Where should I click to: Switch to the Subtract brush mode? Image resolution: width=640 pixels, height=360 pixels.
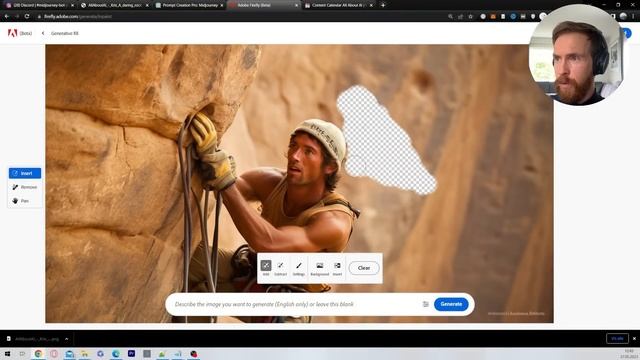(x=280, y=268)
